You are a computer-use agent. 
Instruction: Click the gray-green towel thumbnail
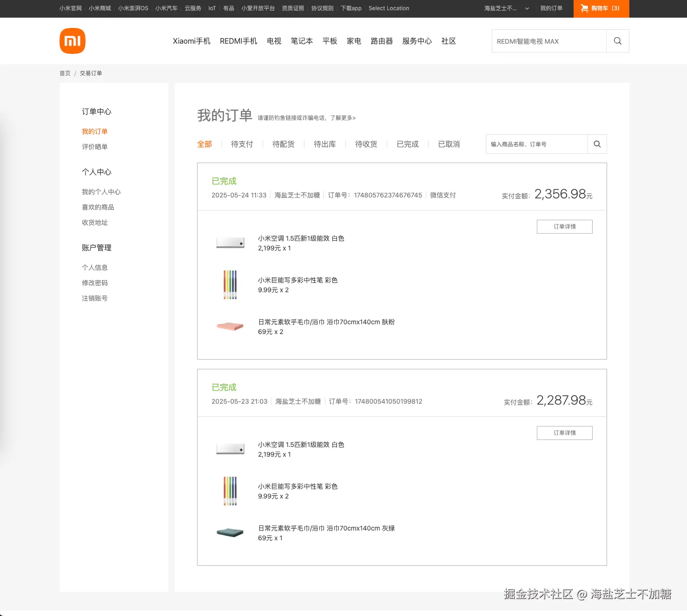[230, 533]
